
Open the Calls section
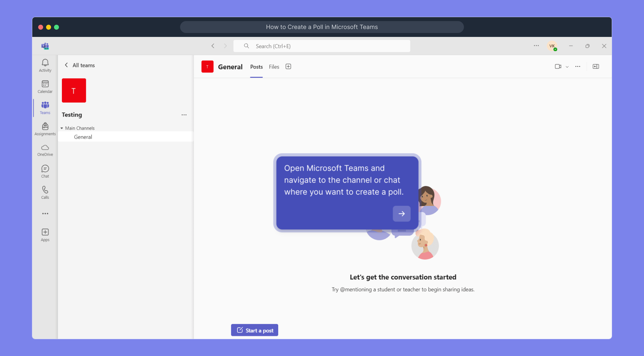(x=45, y=192)
